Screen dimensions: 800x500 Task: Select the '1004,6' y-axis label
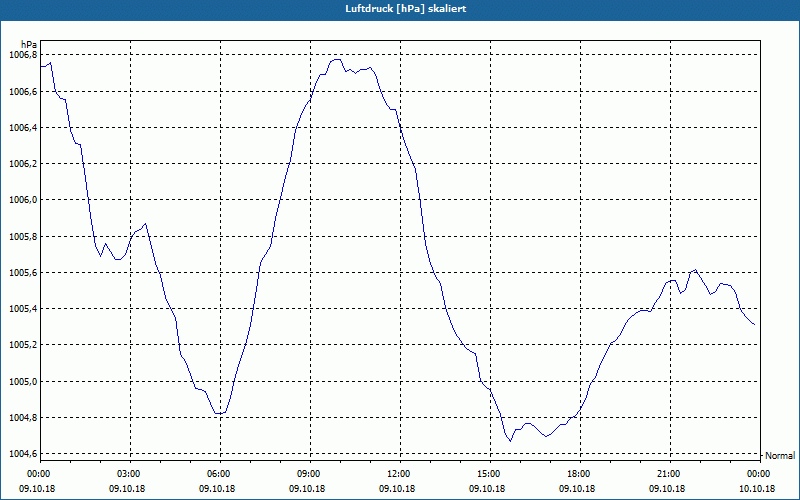(x=23, y=454)
